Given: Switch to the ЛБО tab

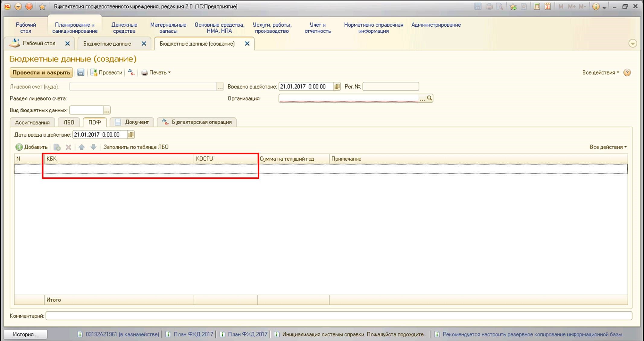Looking at the screenshot, I should (x=69, y=122).
